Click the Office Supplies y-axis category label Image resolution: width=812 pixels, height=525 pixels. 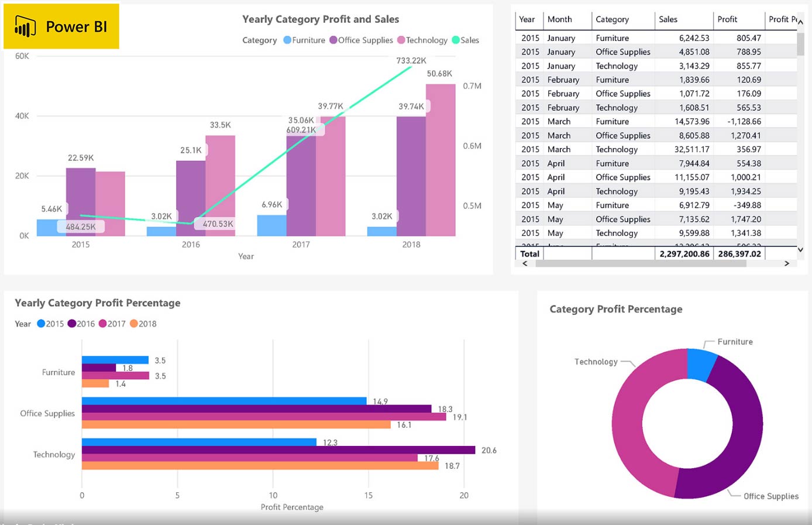point(47,413)
